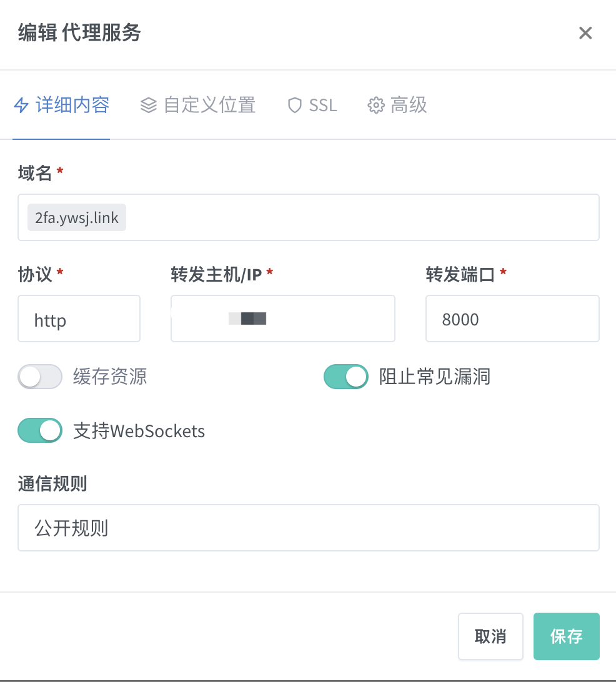Click the 2fa.ywsj.link domain tag
Screen dimensions: 616x682
coord(77,217)
